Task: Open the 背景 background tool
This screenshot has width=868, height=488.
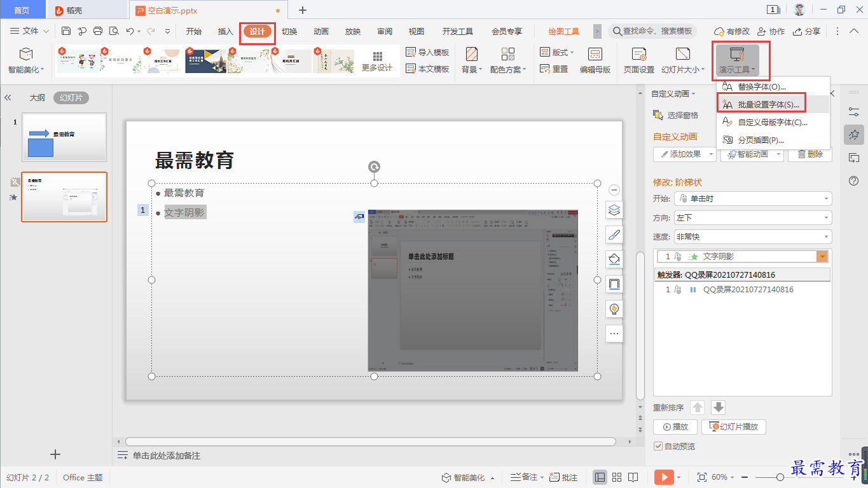Action: pyautogui.click(x=472, y=61)
